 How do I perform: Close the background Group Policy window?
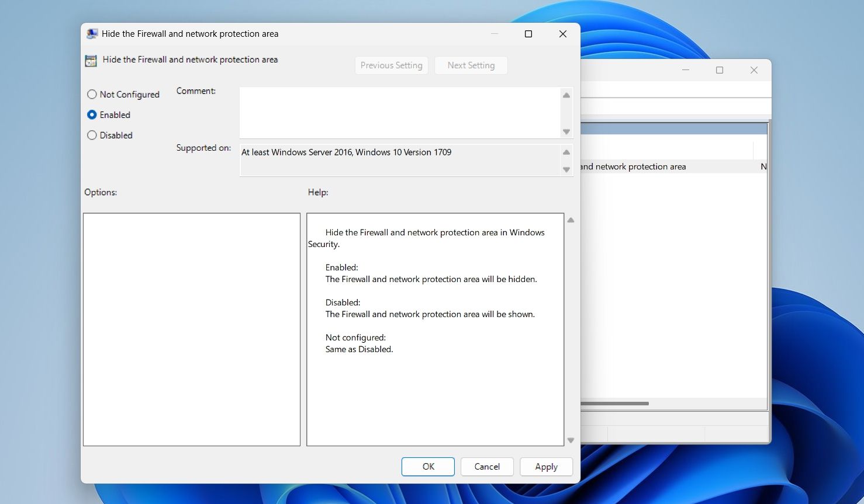(754, 70)
